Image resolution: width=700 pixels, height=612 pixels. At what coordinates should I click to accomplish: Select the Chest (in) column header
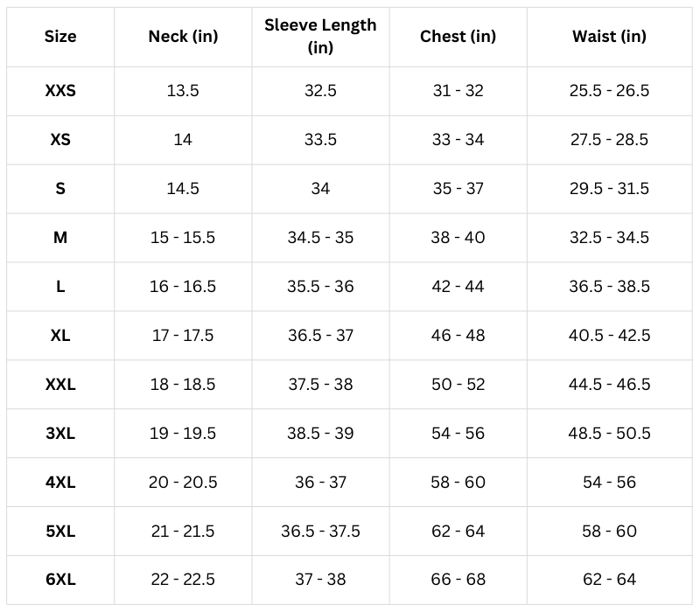coord(458,37)
